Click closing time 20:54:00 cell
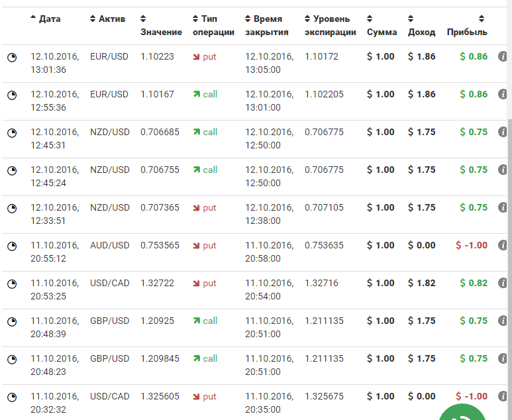 (x=270, y=289)
